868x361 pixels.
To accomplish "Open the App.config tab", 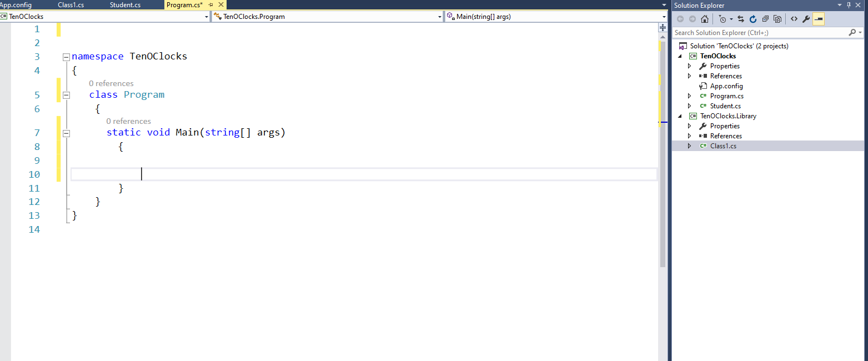I will (x=17, y=4).
